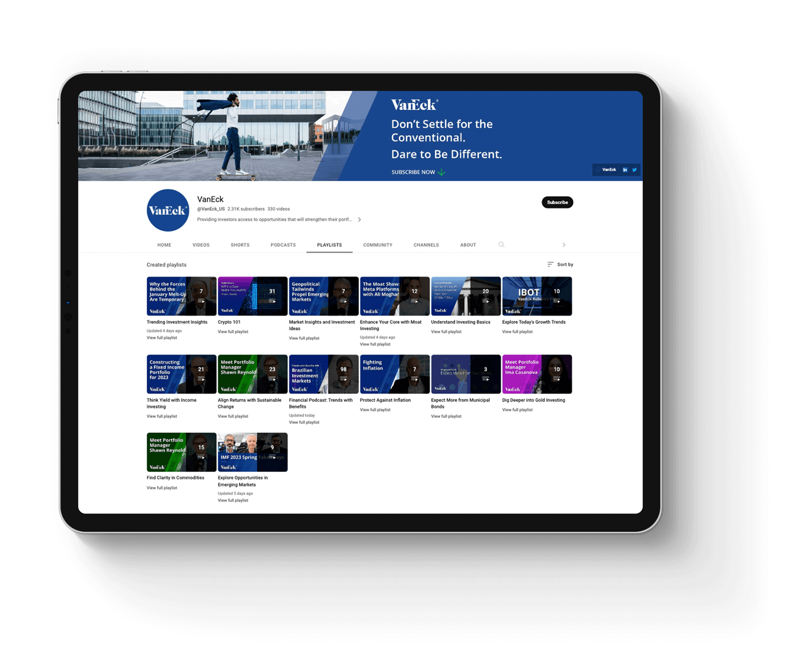
Task: Open Explore Today's Growth Trends thumbnail
Action: click(x=537, y=296)
